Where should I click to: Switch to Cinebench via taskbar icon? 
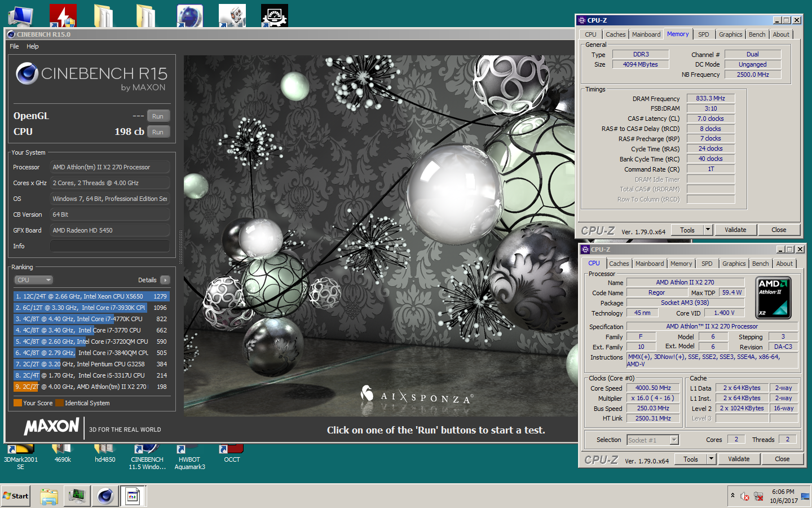click(105, 496)
